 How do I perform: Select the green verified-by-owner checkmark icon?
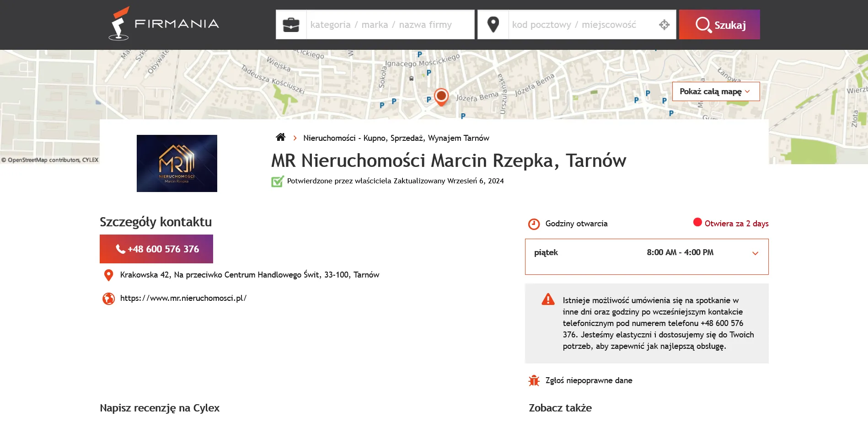(278, 181)
